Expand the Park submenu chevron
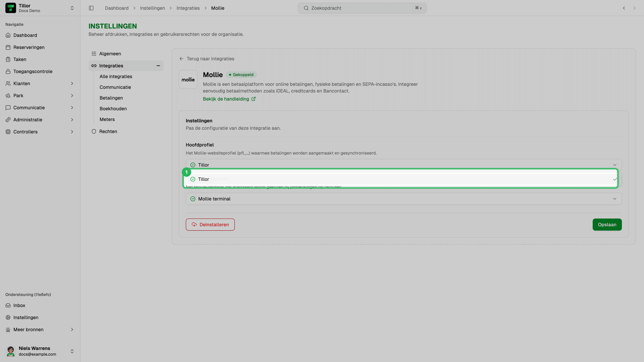 [x=72, y=95]
